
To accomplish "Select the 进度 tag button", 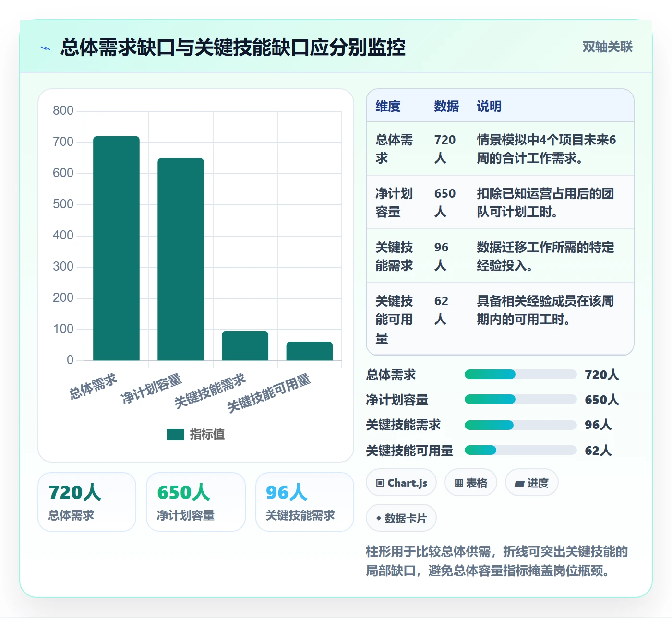I will (532, 483).
